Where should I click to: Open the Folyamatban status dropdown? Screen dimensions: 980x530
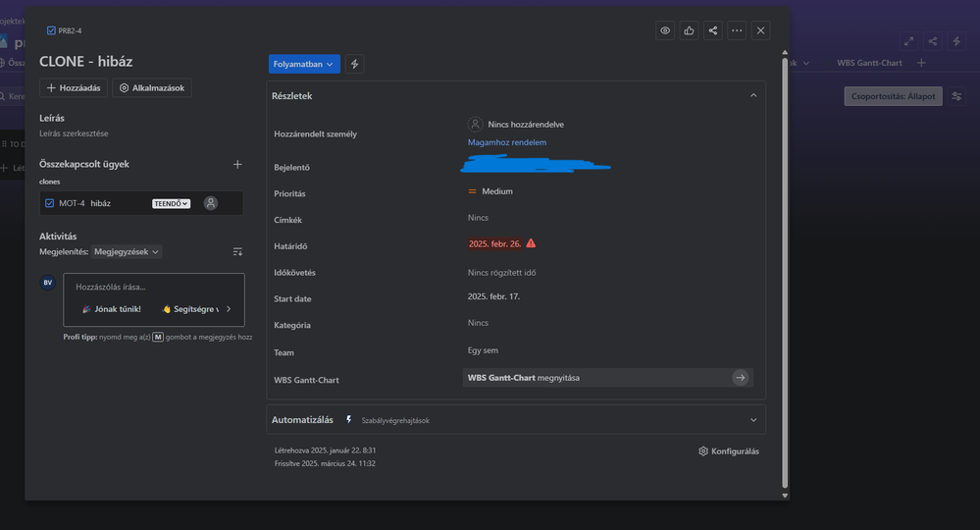[304, 64]
